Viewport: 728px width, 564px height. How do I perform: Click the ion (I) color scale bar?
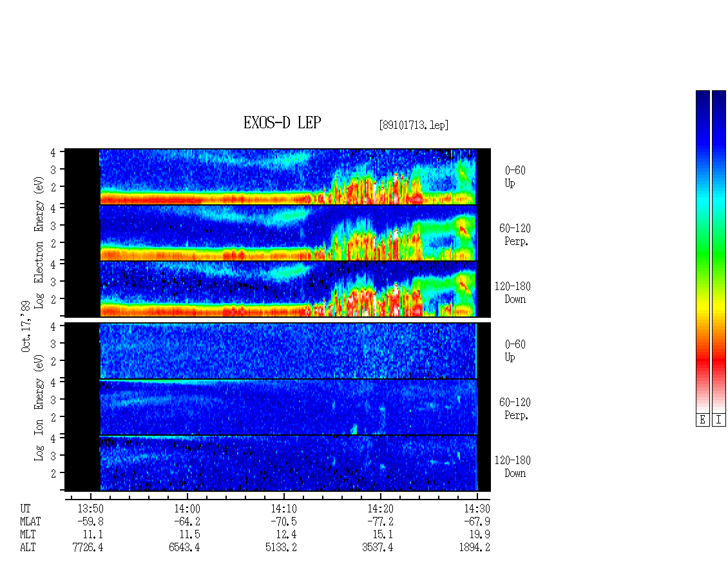[x=719, y=251]
